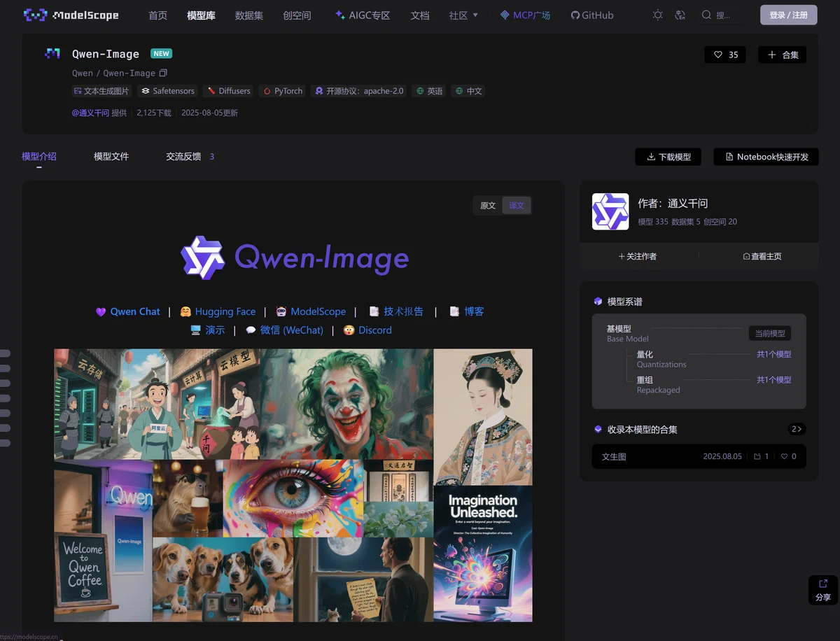Image resolution: width=840 pixels, height=641 pixels.
Task: Click the 开源协议: apache-2.0 tag
Action: click(x=358, y=91)
